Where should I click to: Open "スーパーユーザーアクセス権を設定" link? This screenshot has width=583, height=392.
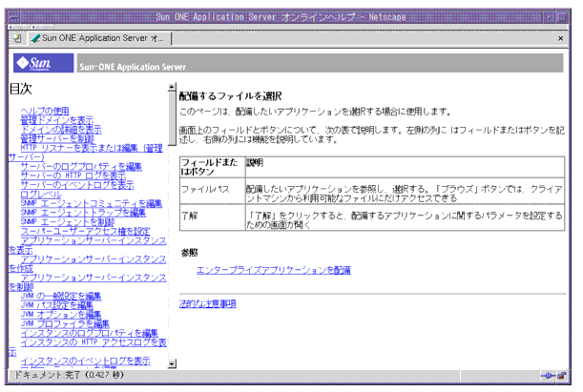85,232
